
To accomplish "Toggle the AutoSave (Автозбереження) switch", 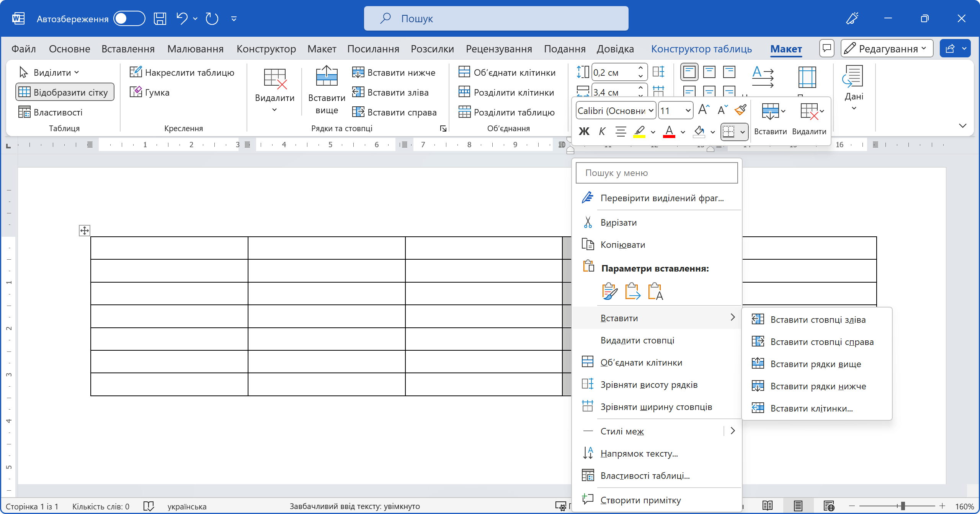I will pos(129,18).
